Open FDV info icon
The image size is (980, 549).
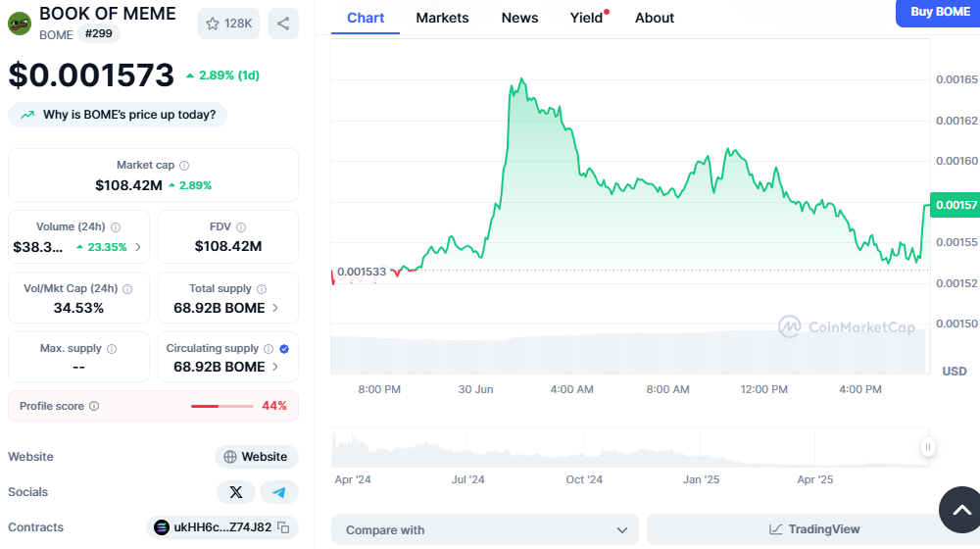coord(241,227)
